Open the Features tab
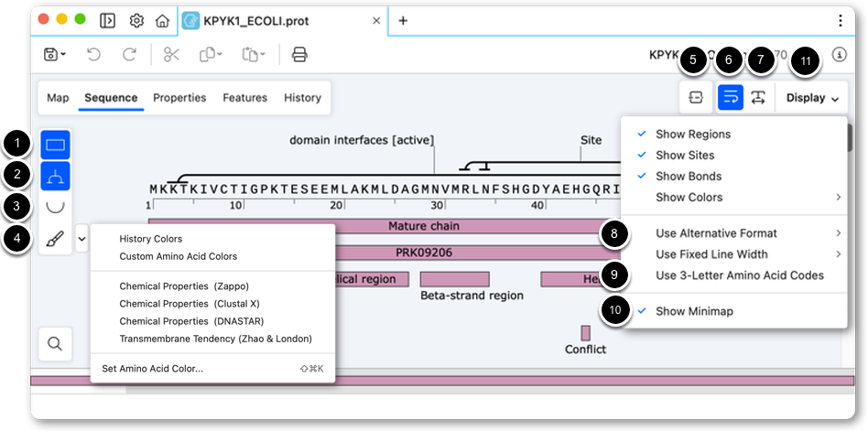Image resolution: width=868 pixels, height=431 pixels. (245, 98)
